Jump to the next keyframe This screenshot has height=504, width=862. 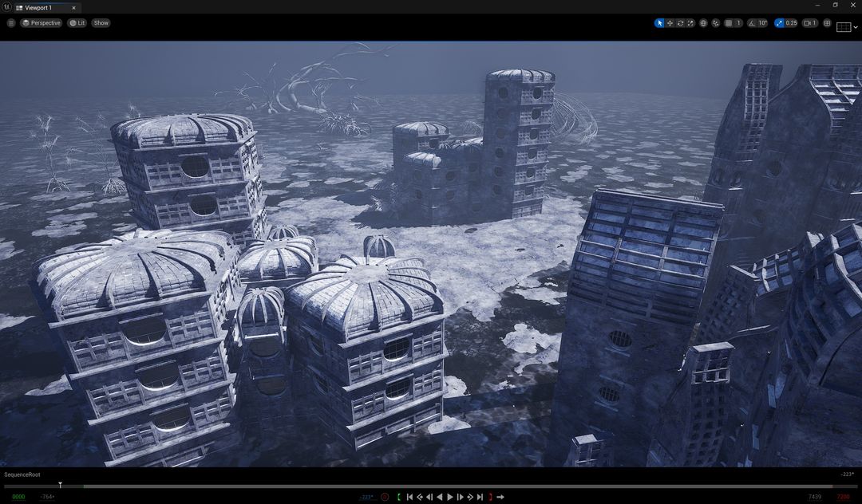[x=470, y=497]
